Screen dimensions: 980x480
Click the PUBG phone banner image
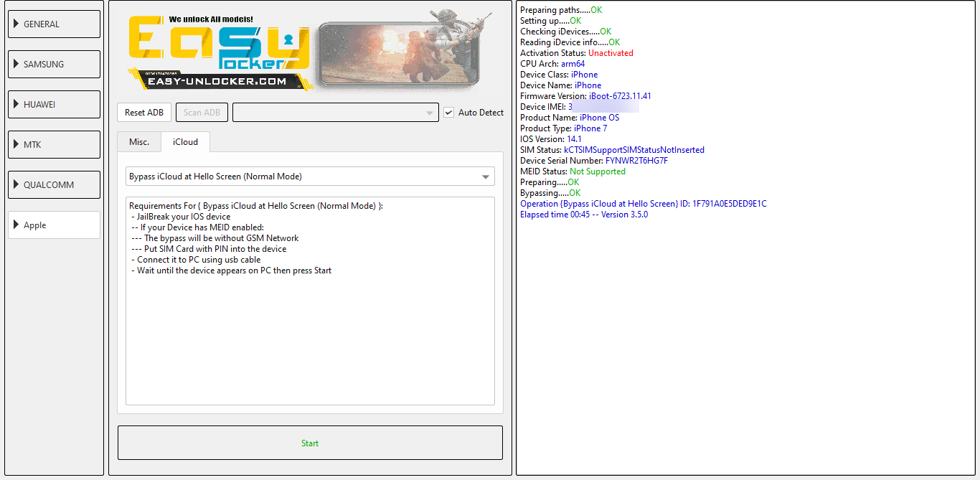click(x=398, y=49)
